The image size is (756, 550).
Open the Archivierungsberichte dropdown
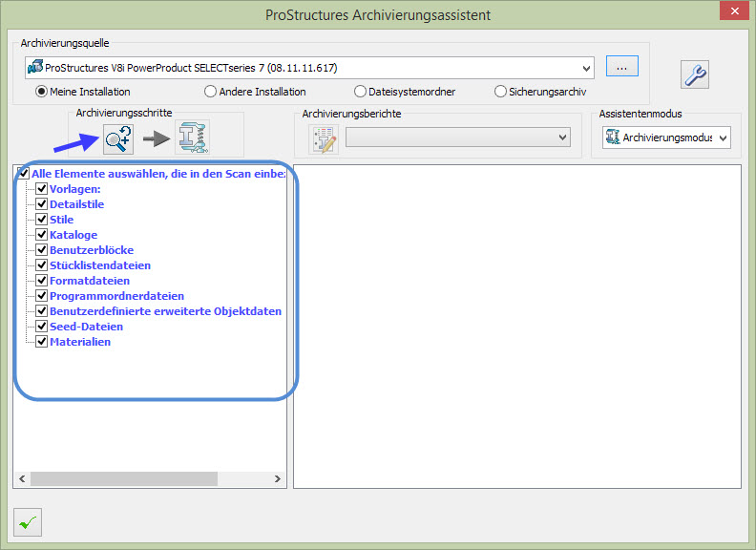(x=458, y=137)
